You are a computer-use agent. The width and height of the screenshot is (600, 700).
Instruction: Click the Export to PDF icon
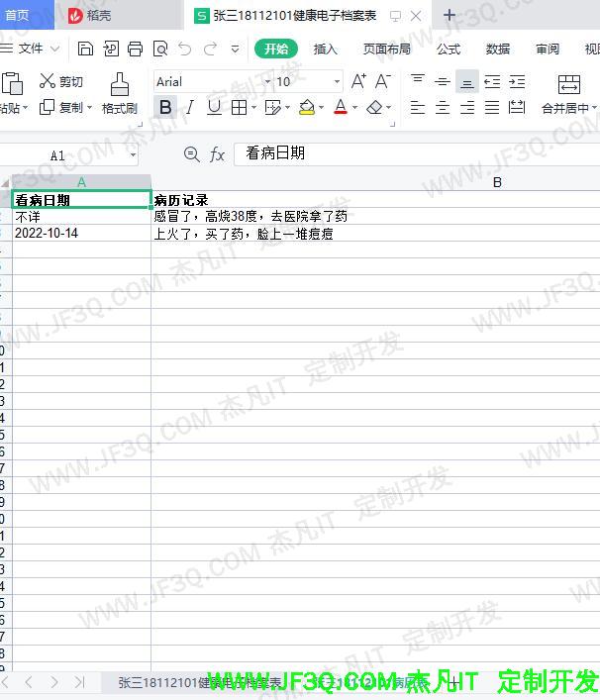coord(111,49)
